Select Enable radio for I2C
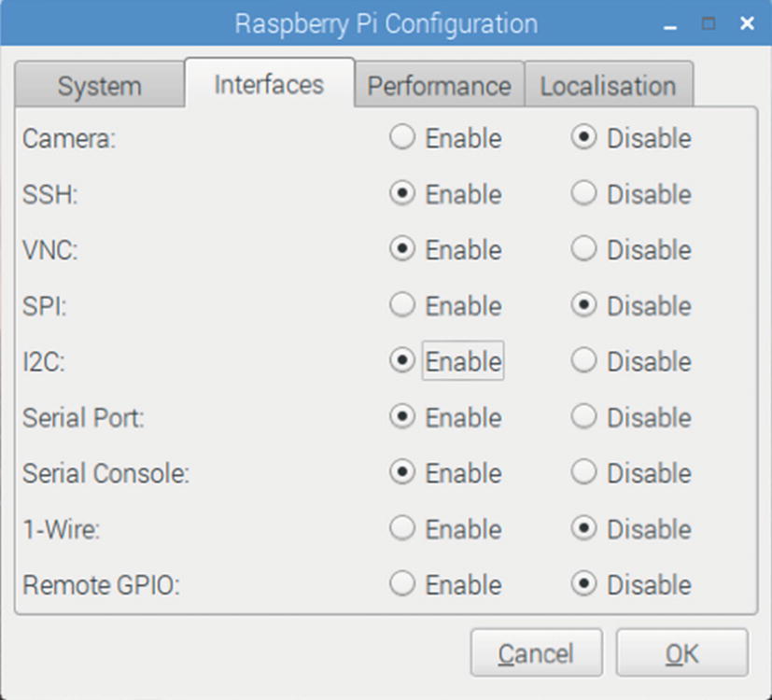The height and width of the screenshot is (700, 772). point(402,361)
